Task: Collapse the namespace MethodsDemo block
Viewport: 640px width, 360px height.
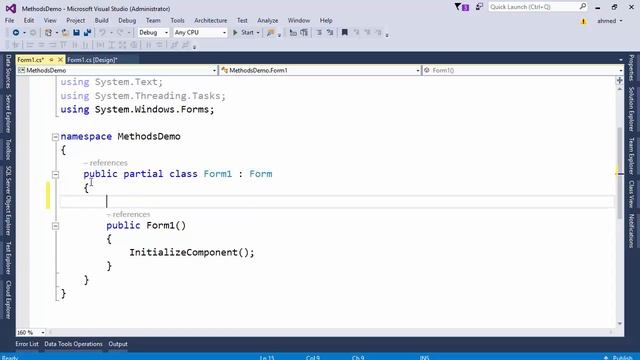Action: (x=56, y=137)
